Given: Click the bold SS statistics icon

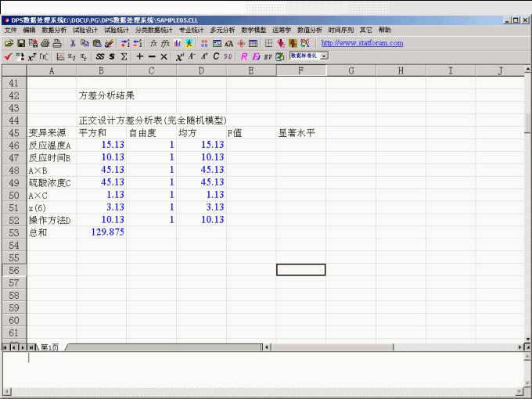Looking at the screenshot, I should tap(99, 56).
